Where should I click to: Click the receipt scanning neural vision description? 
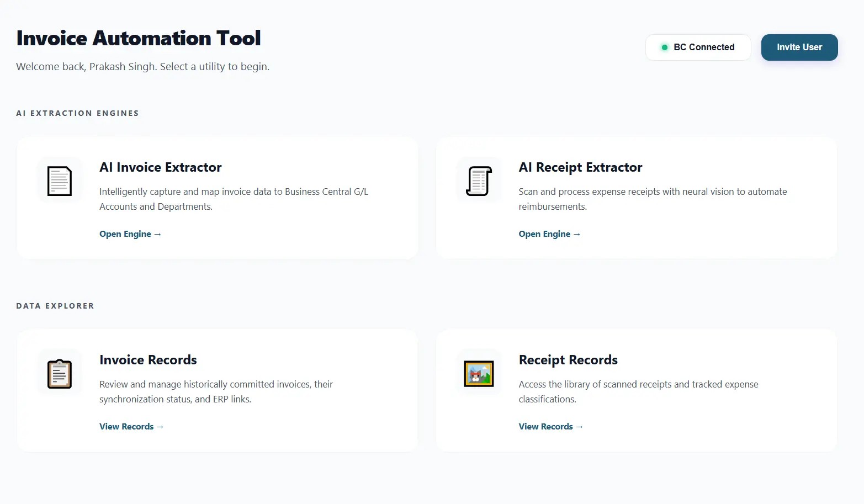[652, 199]
